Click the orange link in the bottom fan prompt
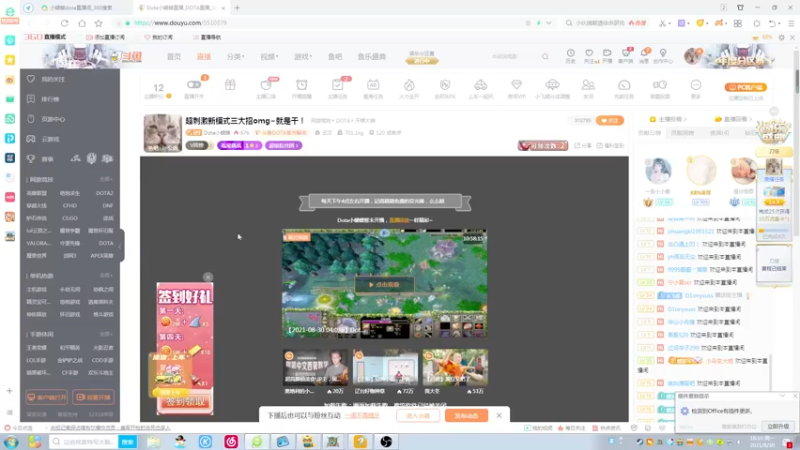This screenshot has height=450, width=800. 362,416
